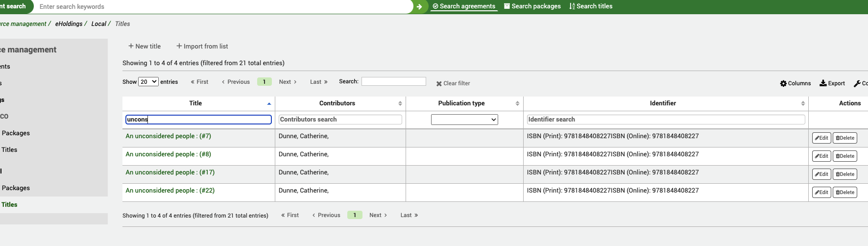Image resolution: width=868 pixels, height=246 pixels.
Task: Delete An unconsidered people (#22) entry
Action: click(845, 193)
